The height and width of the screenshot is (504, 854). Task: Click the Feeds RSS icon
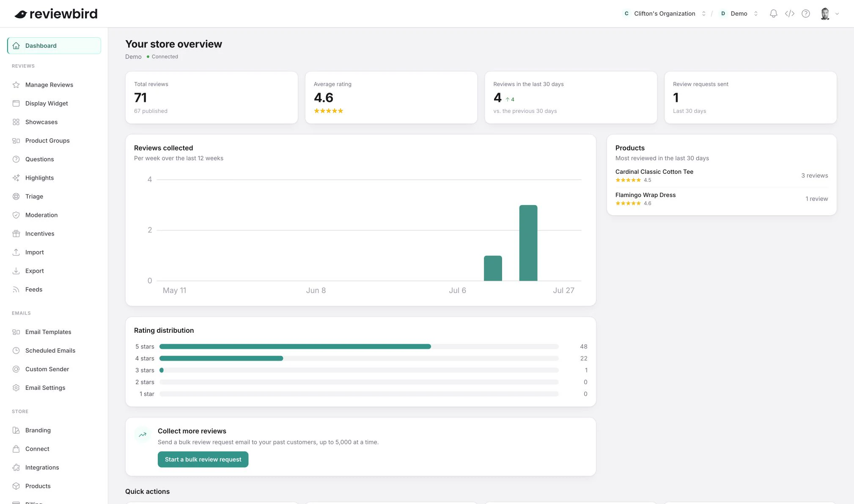click(16, 289)
